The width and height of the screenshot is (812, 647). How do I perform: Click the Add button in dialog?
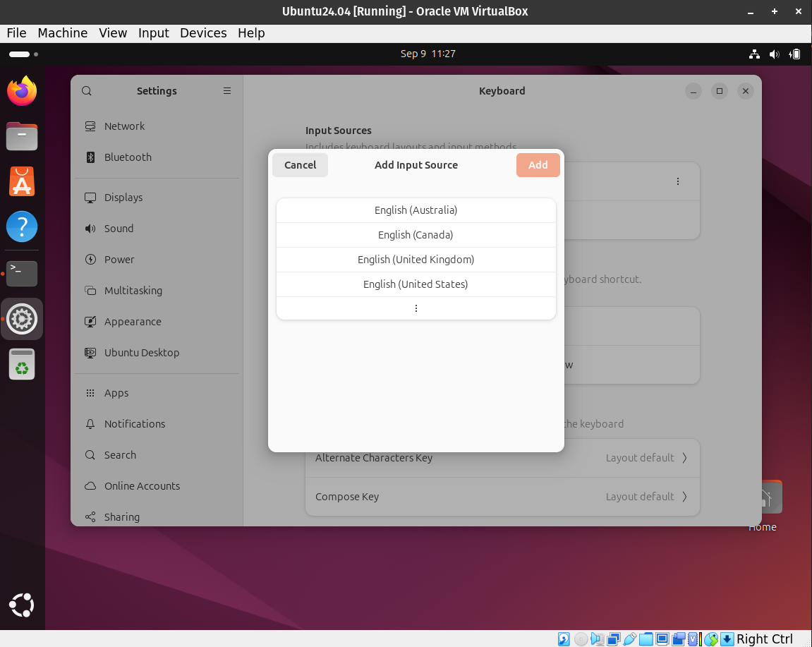point(538,164)
